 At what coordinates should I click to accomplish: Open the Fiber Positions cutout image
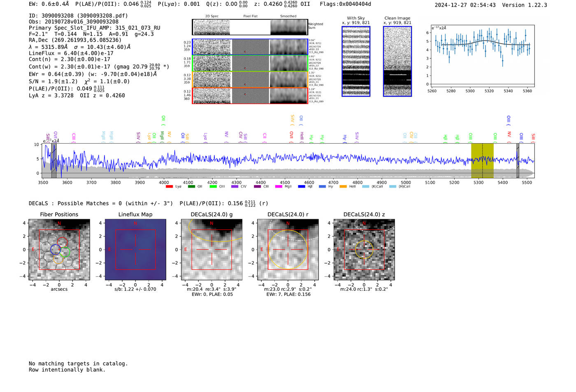click(x=59, y=250)
